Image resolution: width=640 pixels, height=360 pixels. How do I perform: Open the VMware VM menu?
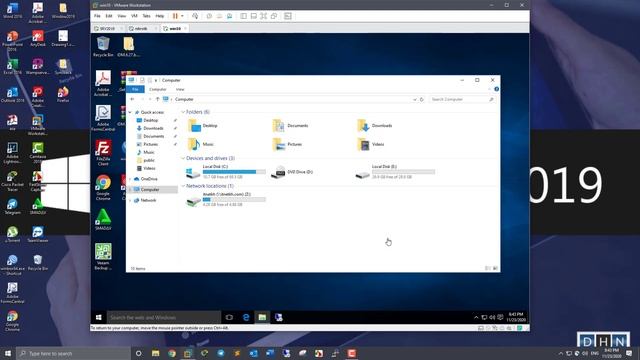(134, 16)
